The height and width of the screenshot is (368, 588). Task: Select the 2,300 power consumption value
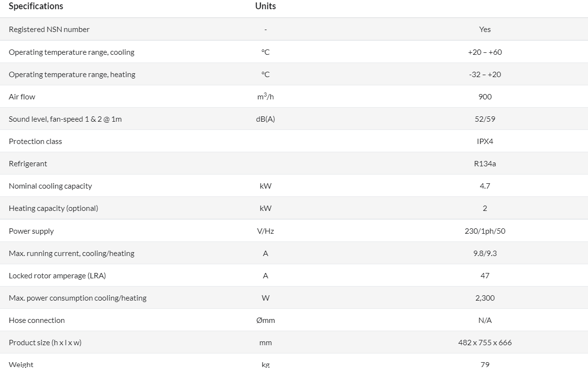485,298
